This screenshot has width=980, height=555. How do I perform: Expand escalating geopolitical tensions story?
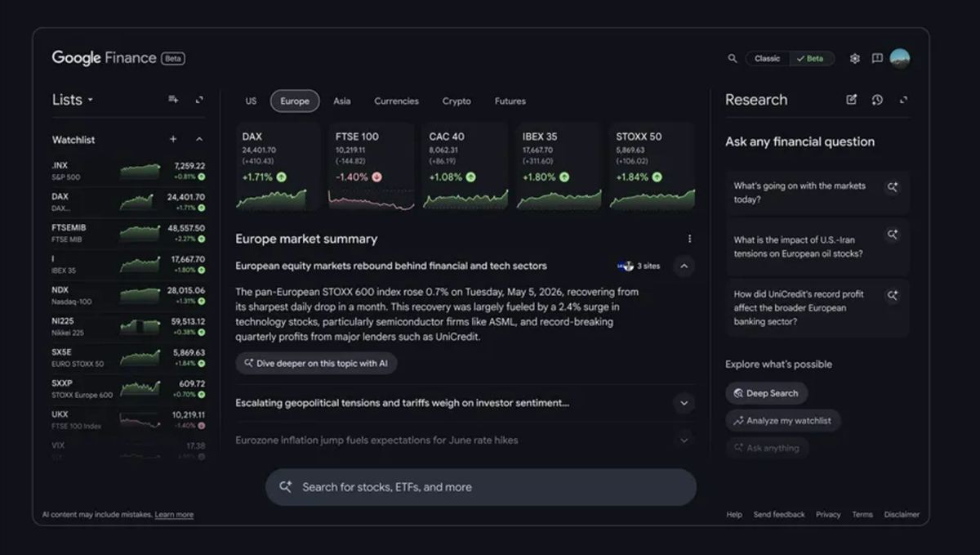[x=684, y=403]
